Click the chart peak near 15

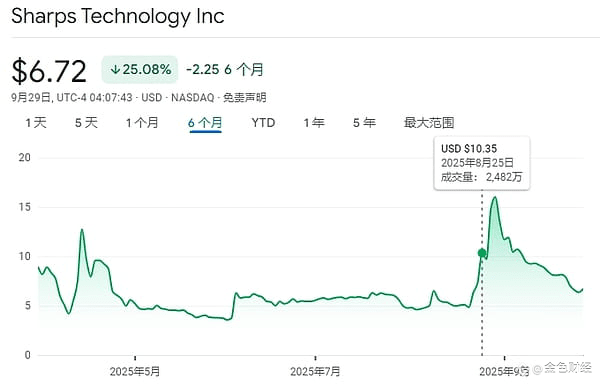[495, 197]
